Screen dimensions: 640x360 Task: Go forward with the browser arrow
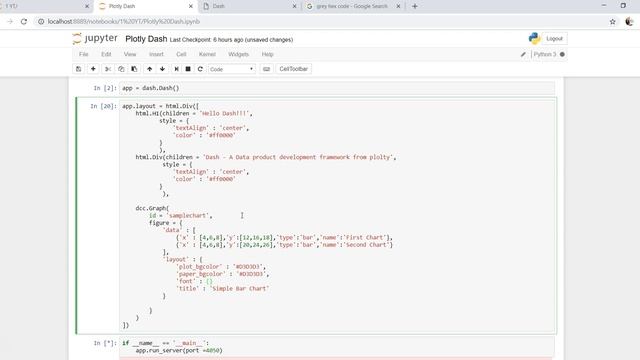pyautogui.click(x=10, y=22)
